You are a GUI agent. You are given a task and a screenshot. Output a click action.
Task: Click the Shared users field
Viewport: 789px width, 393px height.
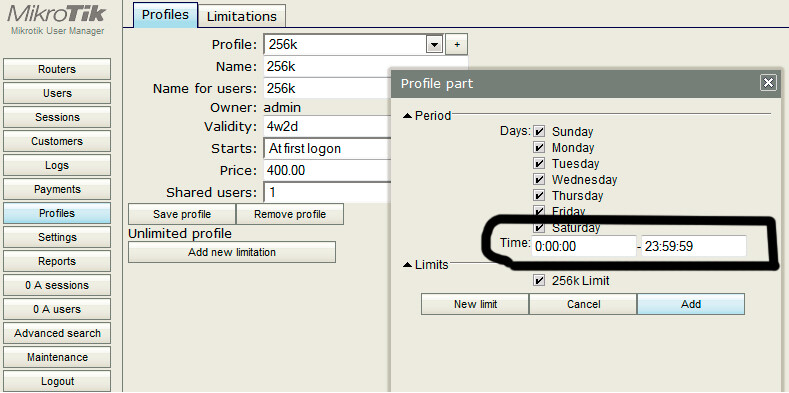pyautogui.click(x=328, y=192)
